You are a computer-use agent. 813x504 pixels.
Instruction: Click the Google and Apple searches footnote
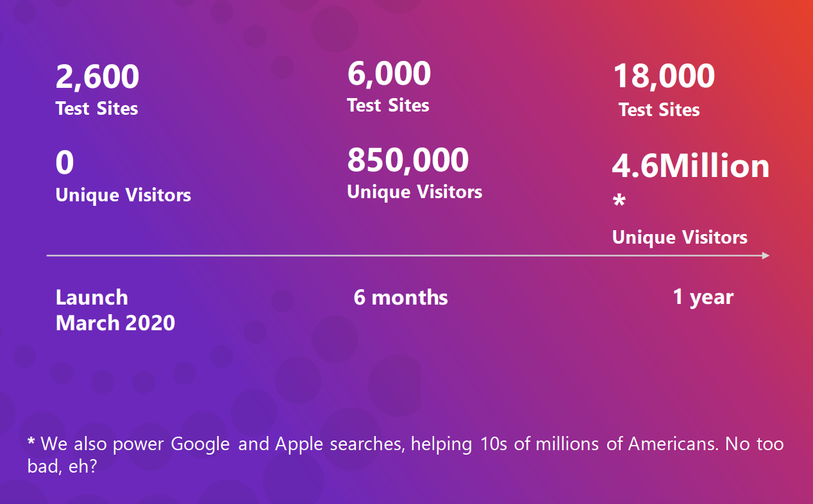tap(405, 455)
